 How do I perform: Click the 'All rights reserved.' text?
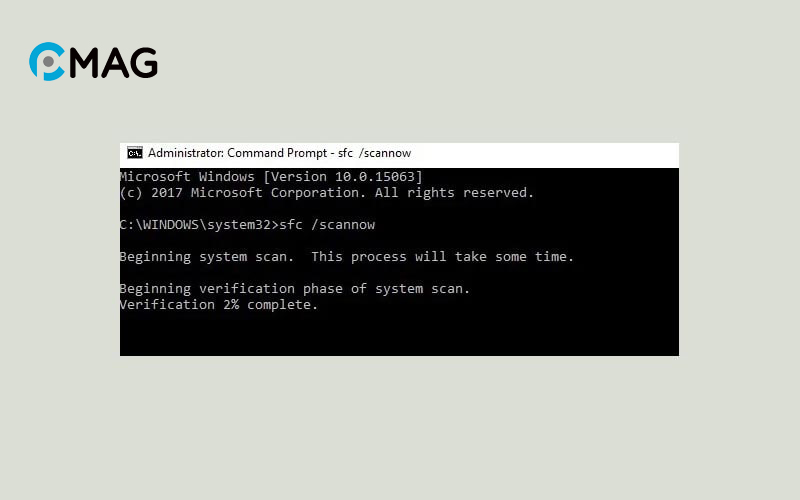point(454,193)
